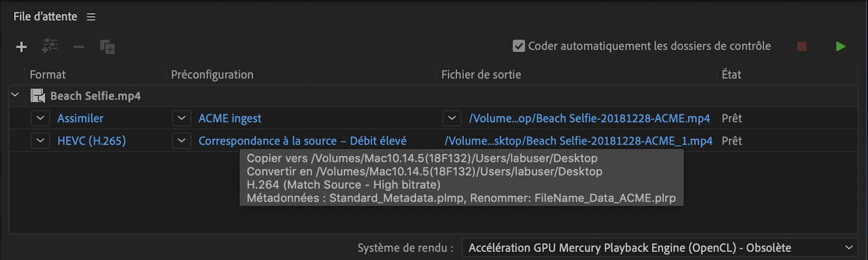Open format dropdown next to HEVC (H.265)

coord(40,141)
